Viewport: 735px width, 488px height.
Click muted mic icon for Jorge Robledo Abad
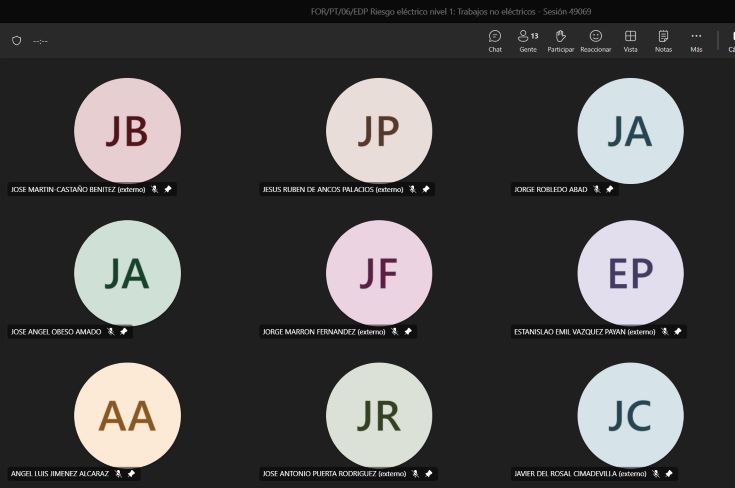pos(596,189)
